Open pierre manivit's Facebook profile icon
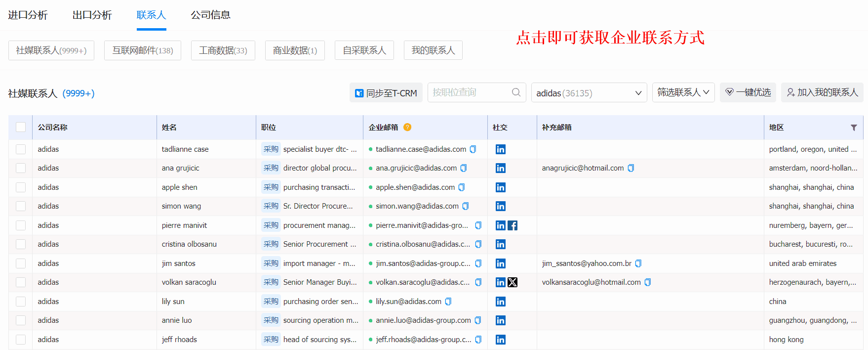 [x=513, y=225]
